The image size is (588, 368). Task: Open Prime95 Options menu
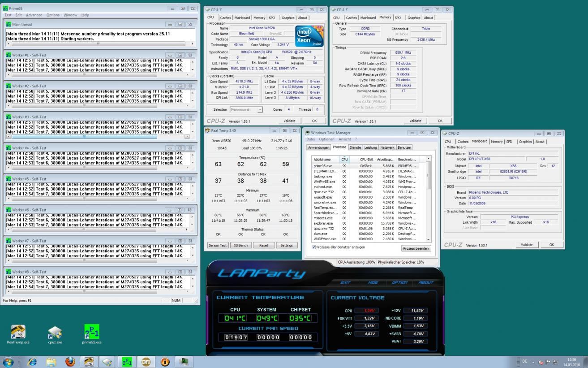point(53,15)
